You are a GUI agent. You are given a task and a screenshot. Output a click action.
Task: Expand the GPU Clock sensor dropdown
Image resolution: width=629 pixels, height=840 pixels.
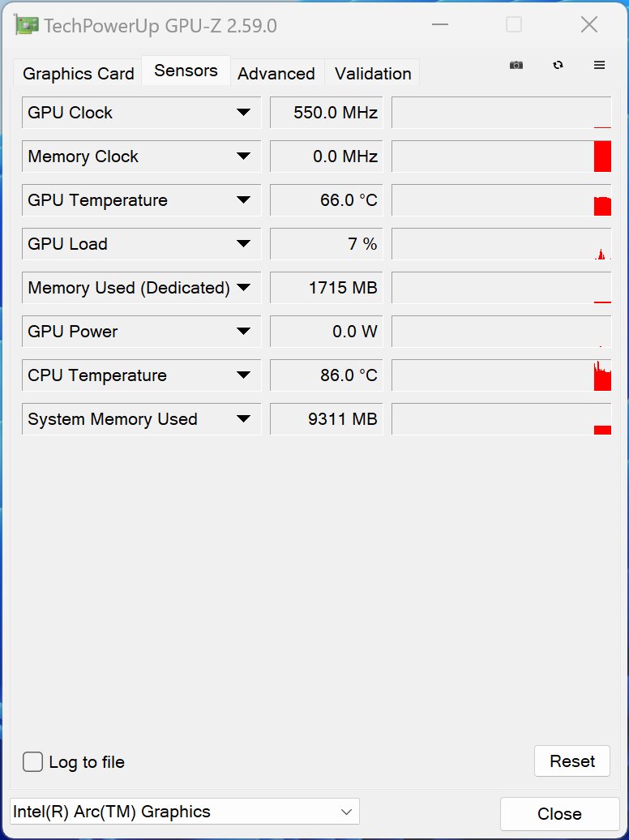click(243, 113)
